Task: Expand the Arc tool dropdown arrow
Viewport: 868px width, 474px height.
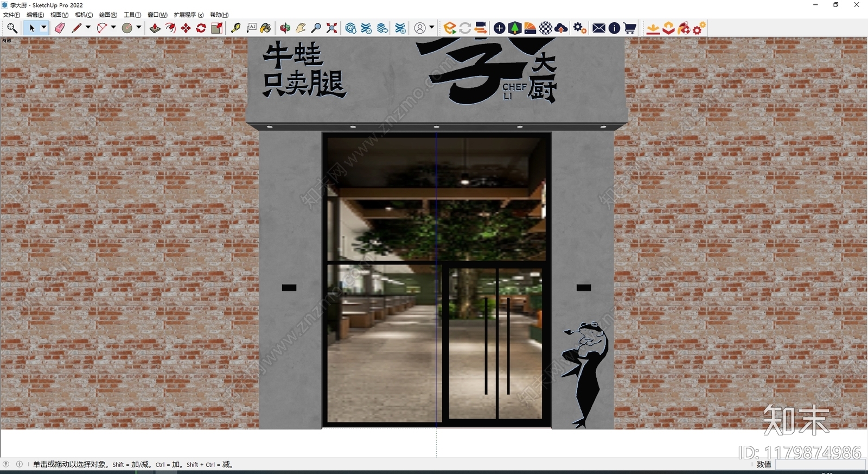Action: coord(113,27)
